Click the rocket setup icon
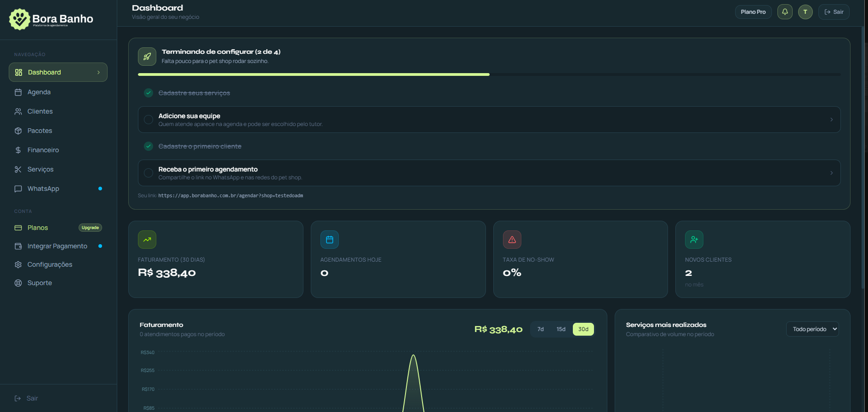This screenshot has height=412, width=868. point(147,57)
